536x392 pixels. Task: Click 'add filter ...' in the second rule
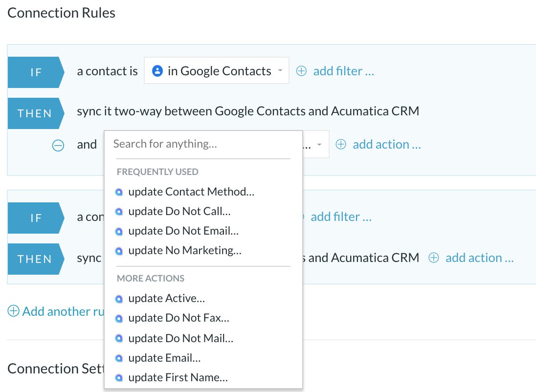pyautogui.click(x=341, y=217)
